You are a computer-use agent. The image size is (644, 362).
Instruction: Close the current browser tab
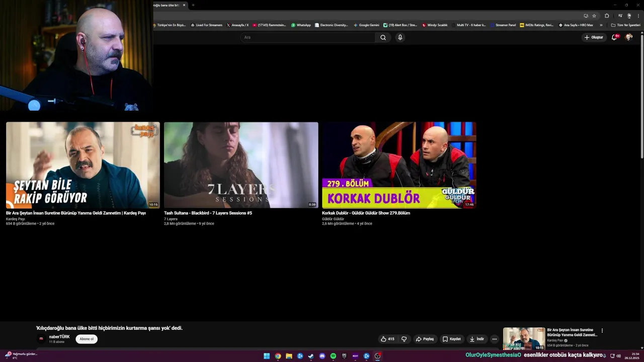[184, 5]
